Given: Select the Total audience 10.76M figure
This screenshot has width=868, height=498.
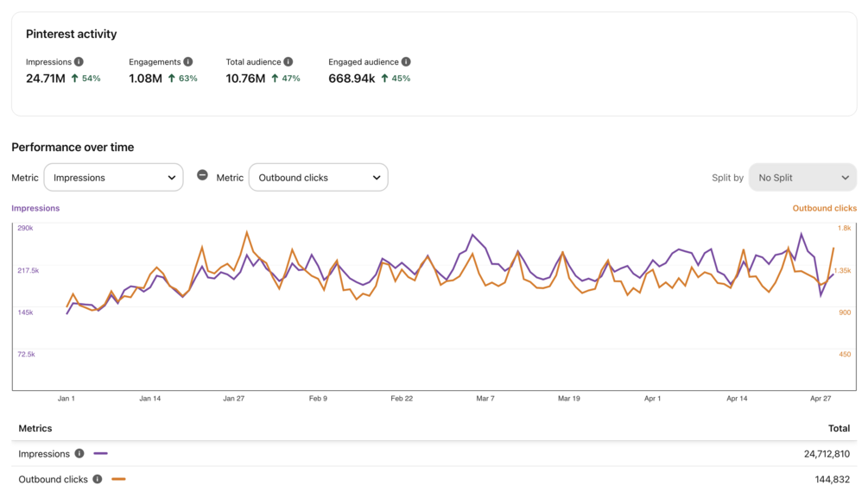Looking at the screenshot, I should pos(245,79).
